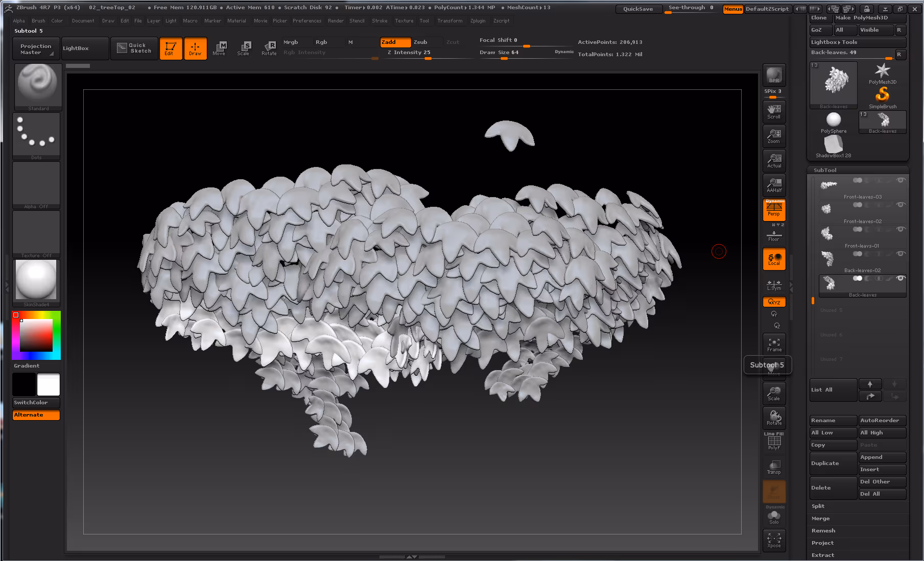Select the Scroll canvas tool

coord(774,111)
